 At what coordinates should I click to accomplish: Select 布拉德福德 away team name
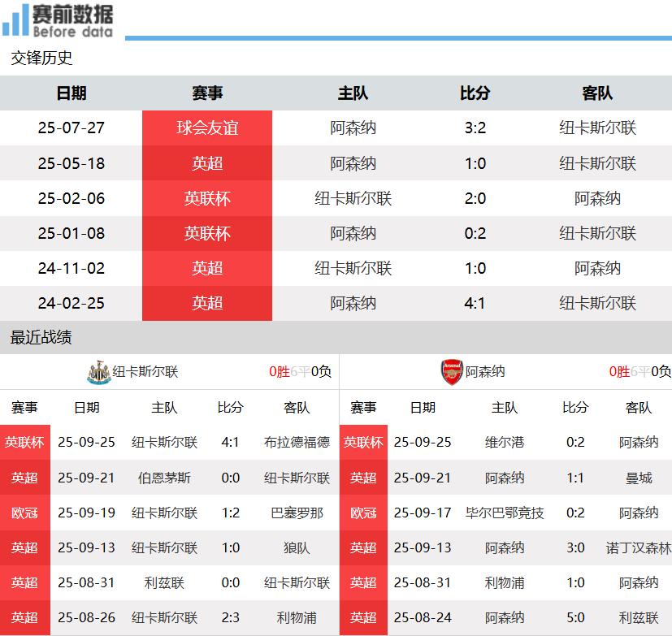click(297, 443)
